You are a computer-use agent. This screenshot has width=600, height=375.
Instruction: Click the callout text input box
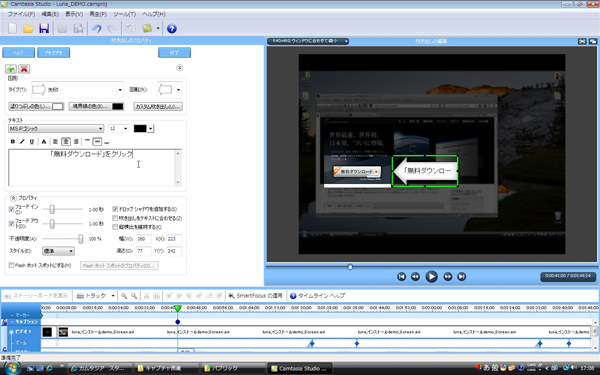(95, 168)
